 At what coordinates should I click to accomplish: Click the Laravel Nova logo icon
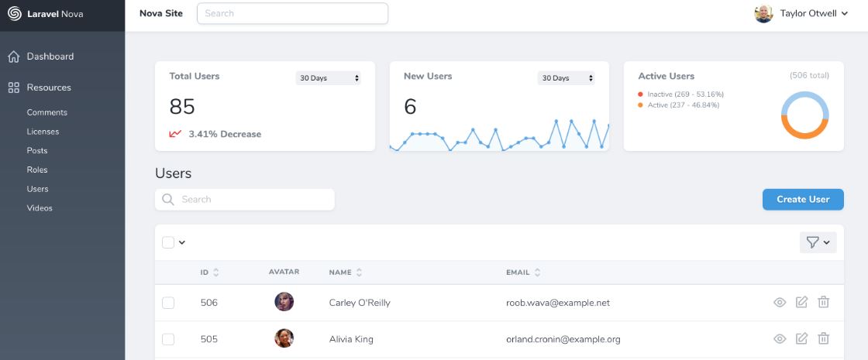(14, 13)
